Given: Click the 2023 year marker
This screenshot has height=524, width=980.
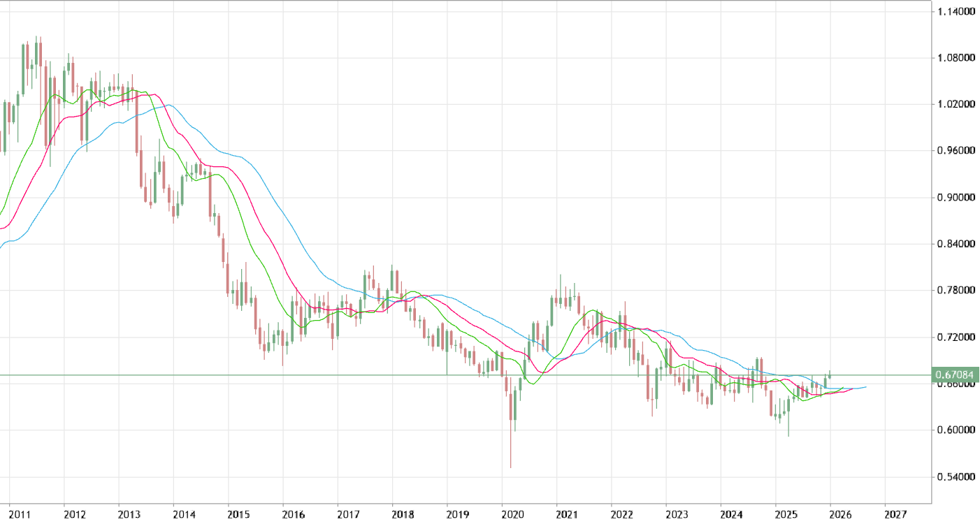Looking at the screenshot, I should tap(677, 515).
